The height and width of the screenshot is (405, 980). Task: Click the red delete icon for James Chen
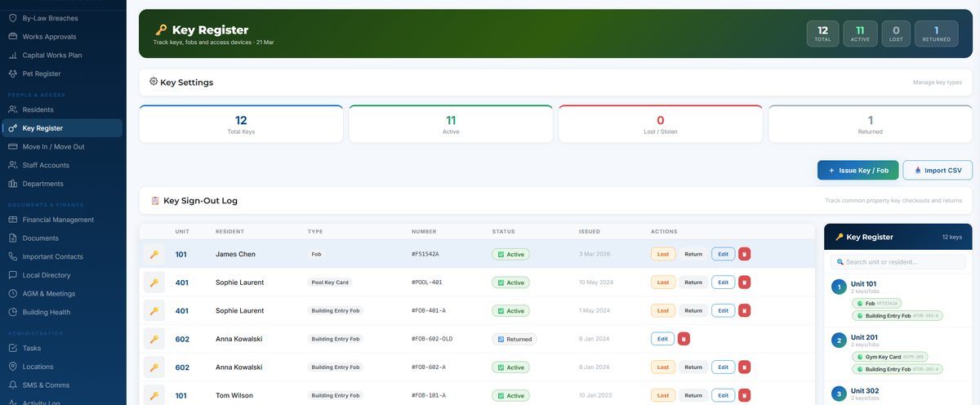(x=744, y=254)
